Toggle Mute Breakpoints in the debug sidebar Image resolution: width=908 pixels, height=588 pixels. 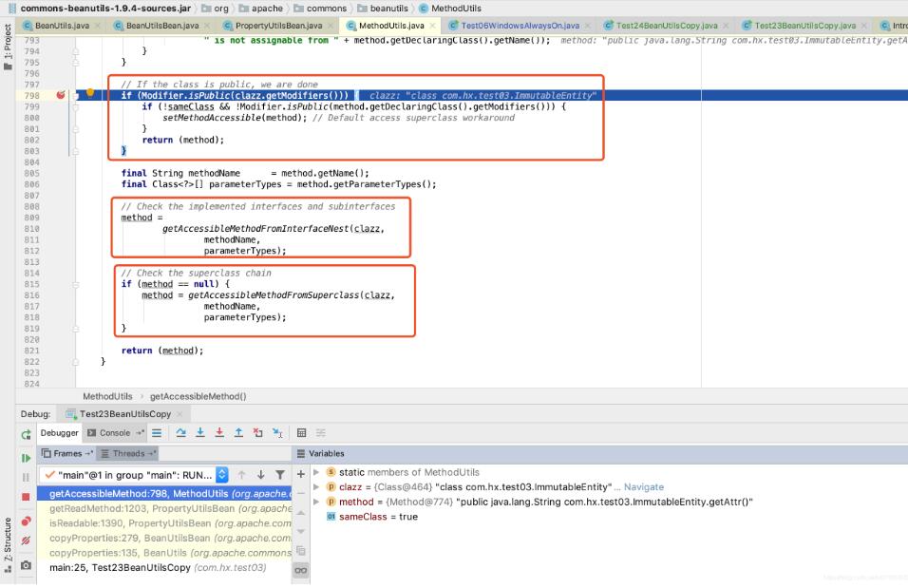click(x=26, y=541)
